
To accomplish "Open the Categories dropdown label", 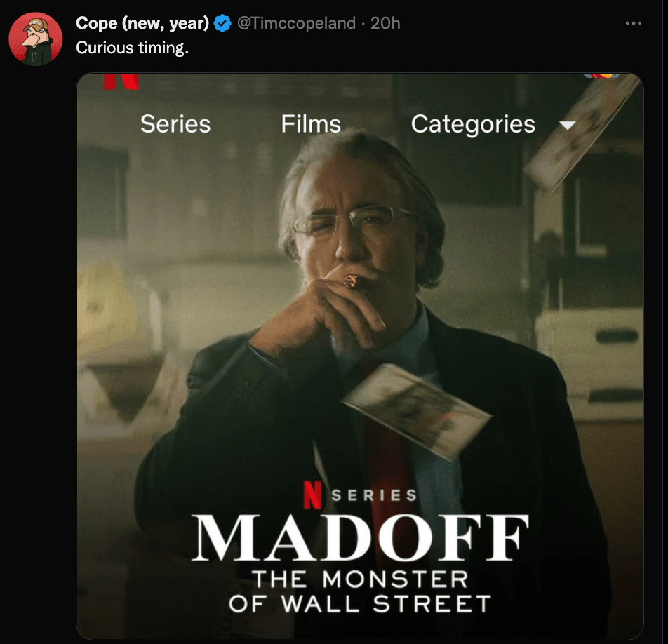I will point(473,124).
